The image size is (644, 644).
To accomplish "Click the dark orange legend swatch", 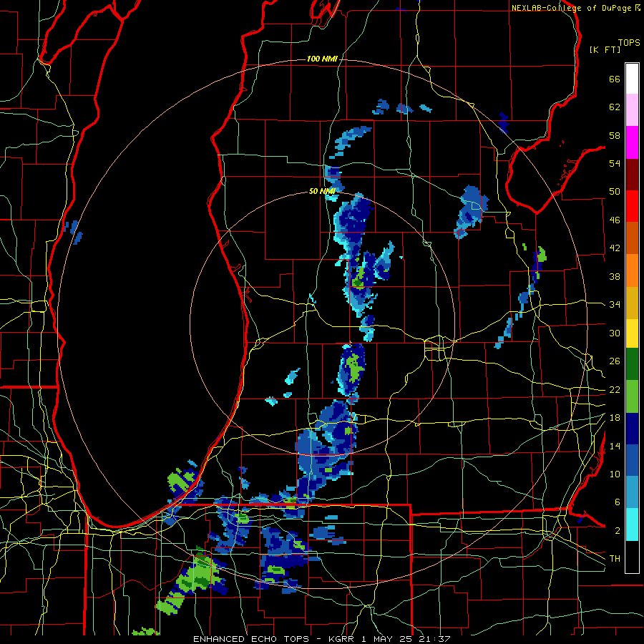I will (x=632, y=238).
